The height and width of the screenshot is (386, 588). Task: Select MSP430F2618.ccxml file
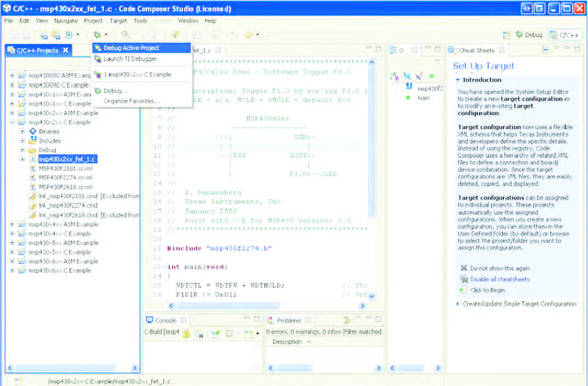[66, 187]
